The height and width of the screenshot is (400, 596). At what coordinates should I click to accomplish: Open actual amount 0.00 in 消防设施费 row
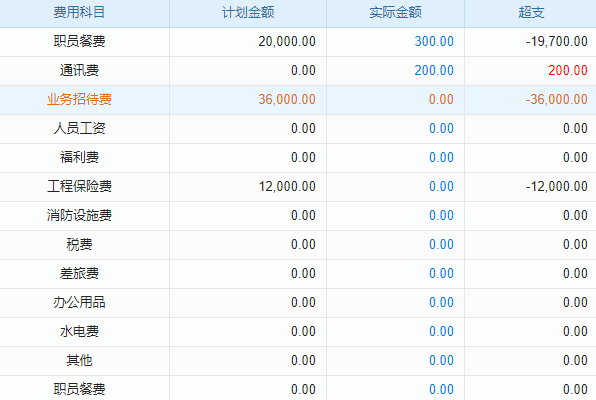point(441,215)
